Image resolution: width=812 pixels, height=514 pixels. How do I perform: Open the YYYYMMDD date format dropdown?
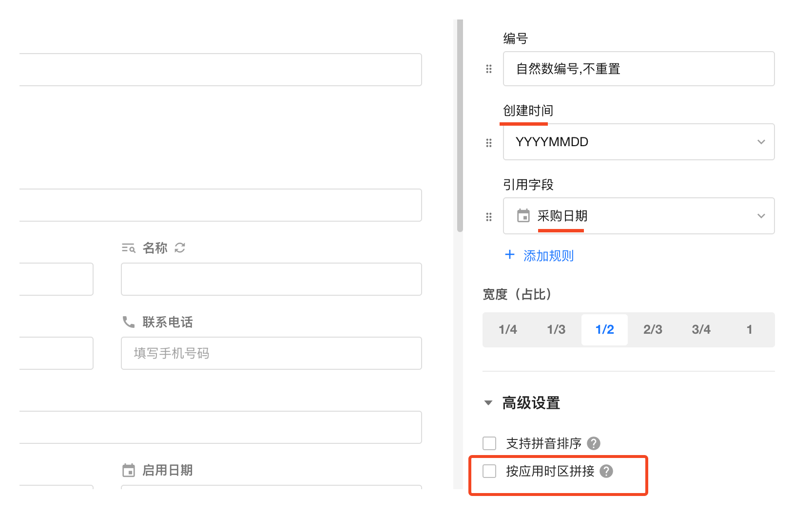638,142
